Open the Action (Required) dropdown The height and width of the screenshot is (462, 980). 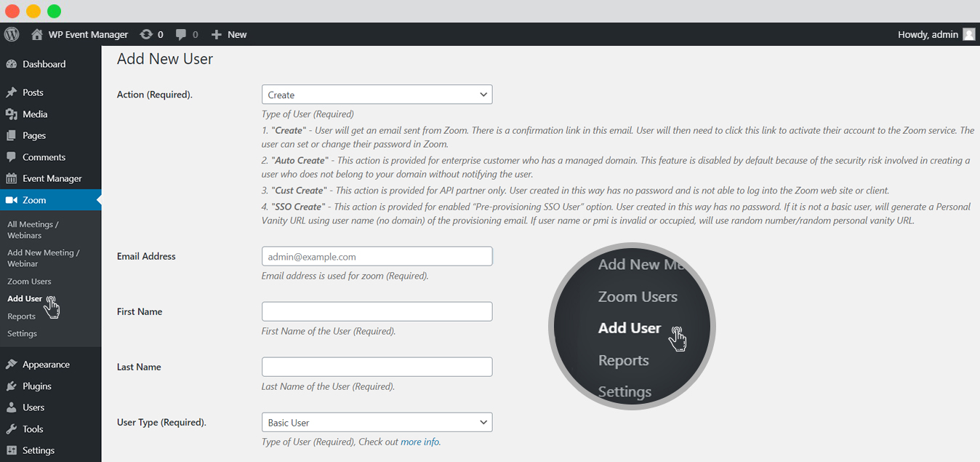coord(377,95)
